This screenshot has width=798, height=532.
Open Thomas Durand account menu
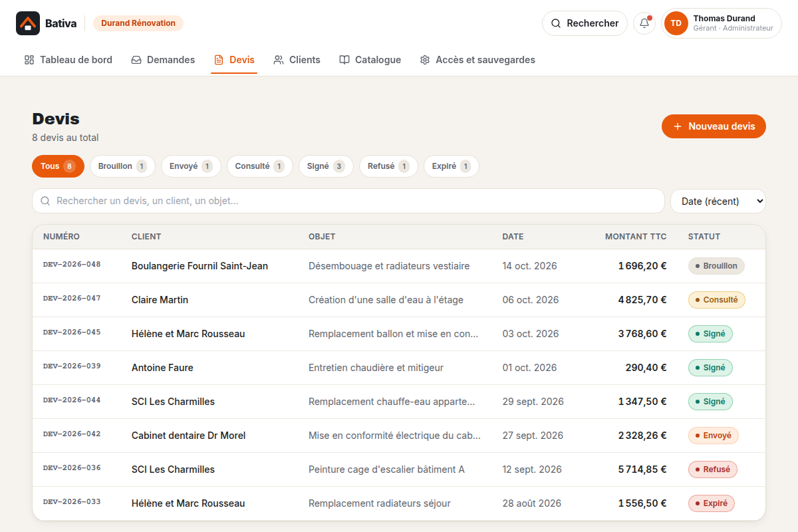[x=721, y=23]
